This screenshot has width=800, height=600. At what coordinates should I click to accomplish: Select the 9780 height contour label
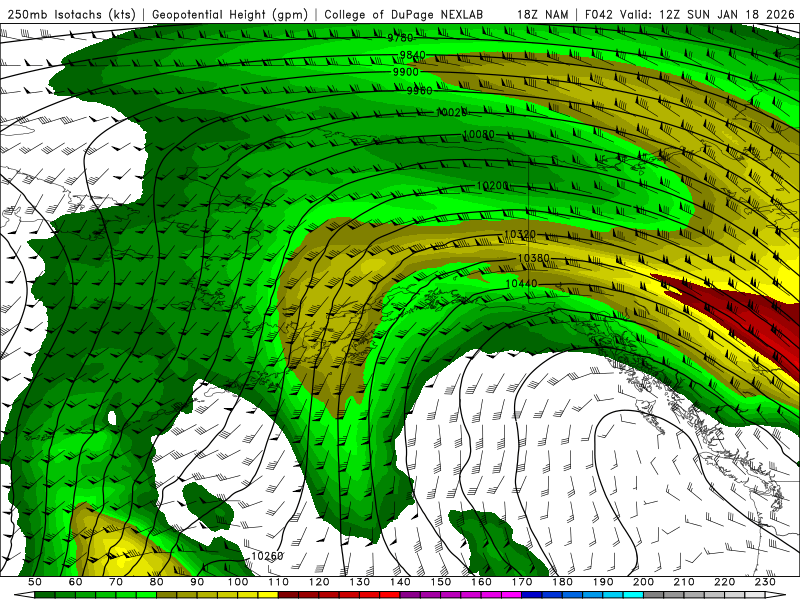pos(400,38)
